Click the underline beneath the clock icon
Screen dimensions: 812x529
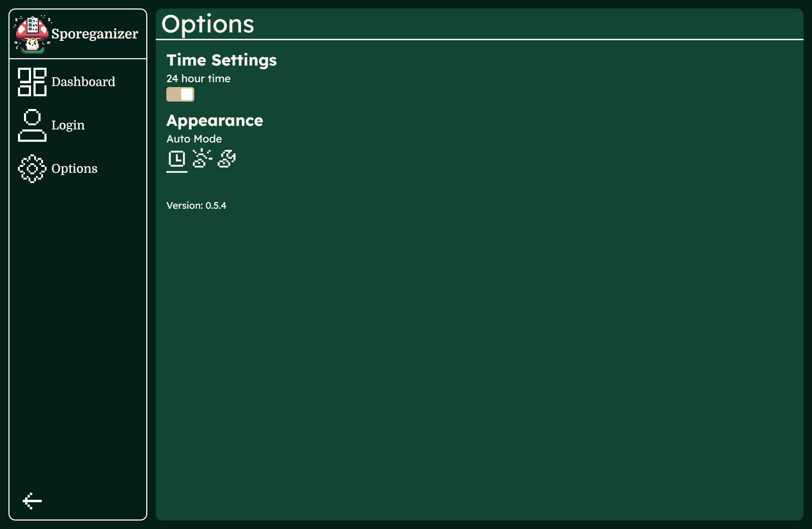point(177,172)
